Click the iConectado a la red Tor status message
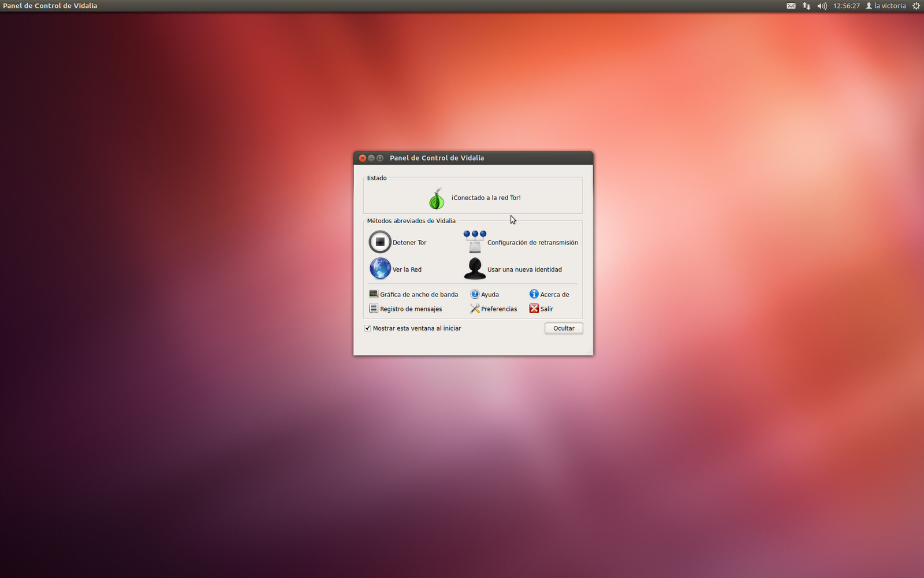 click(x=487, y=197)
